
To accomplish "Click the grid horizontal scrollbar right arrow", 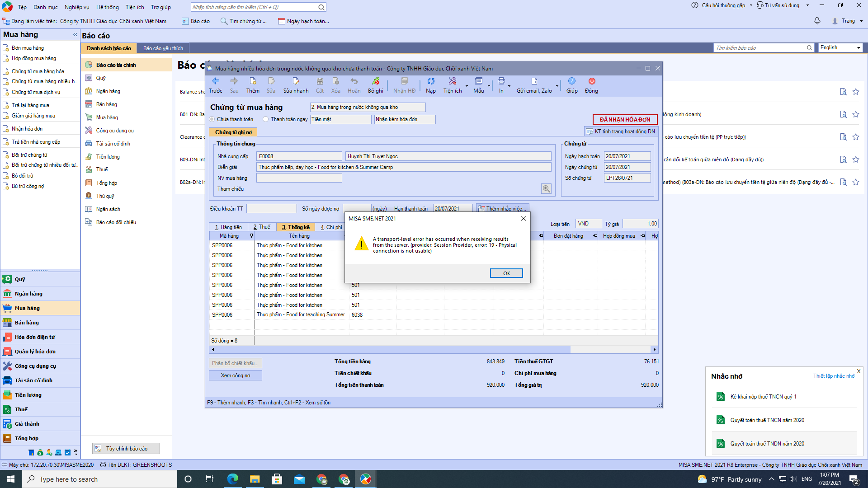I will click(x=654, y=350).
